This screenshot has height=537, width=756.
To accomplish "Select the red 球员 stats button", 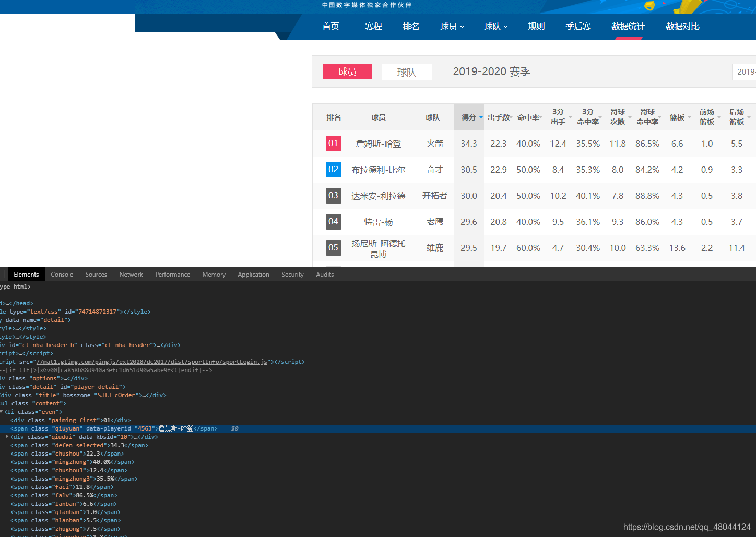I will (x=347, y=71).
